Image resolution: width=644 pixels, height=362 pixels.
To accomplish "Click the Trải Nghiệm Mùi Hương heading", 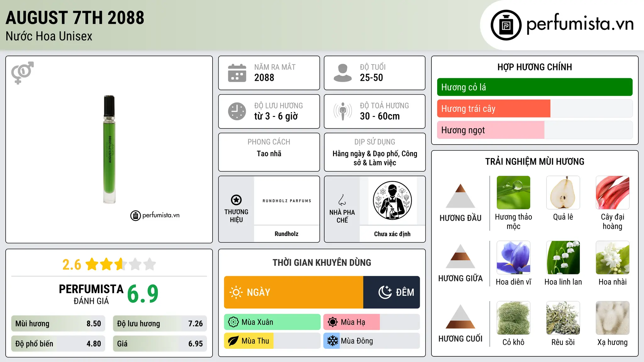I will 535,162.
